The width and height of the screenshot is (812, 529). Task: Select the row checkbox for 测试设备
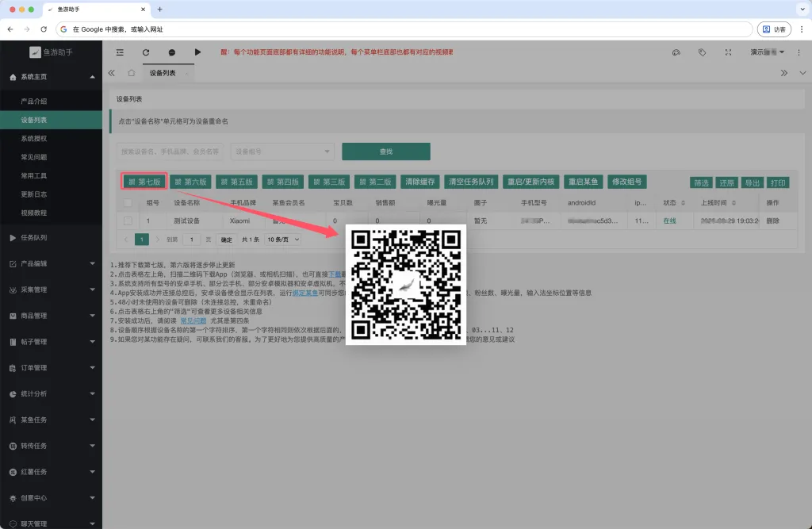(128, 220)
